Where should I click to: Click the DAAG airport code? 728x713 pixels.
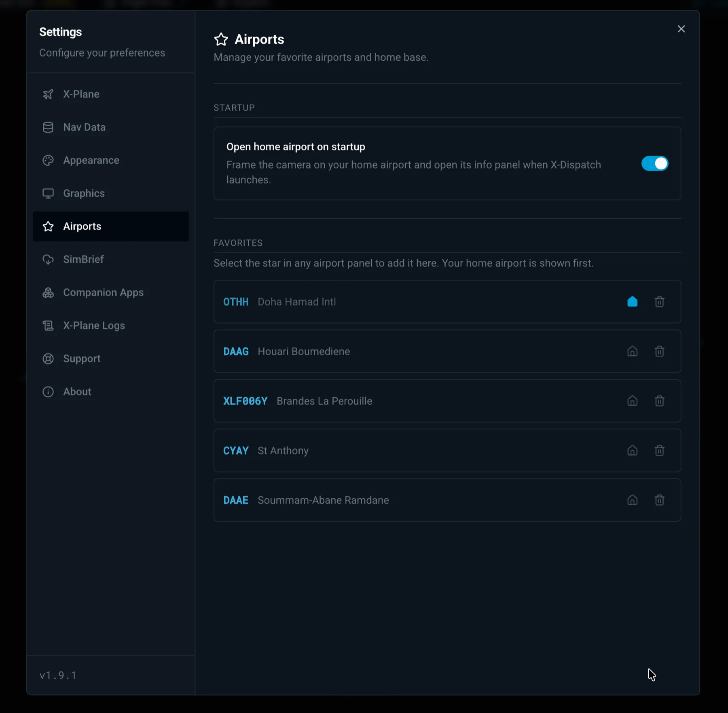pyautogui.click(x=236, y=352)
